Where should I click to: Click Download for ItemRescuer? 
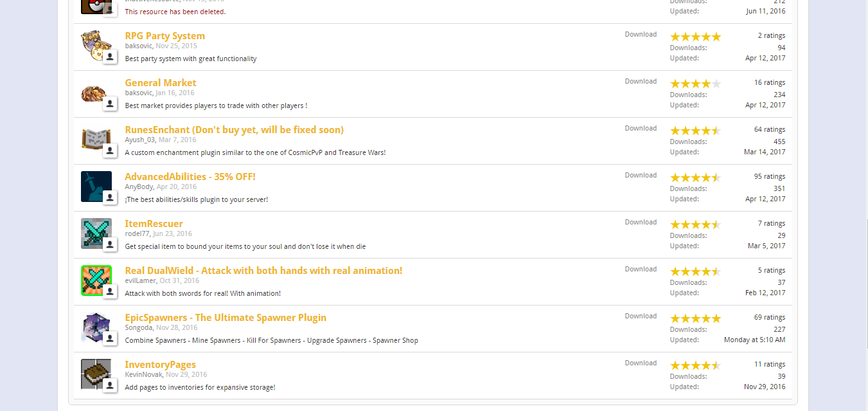(x=641, y=223)
